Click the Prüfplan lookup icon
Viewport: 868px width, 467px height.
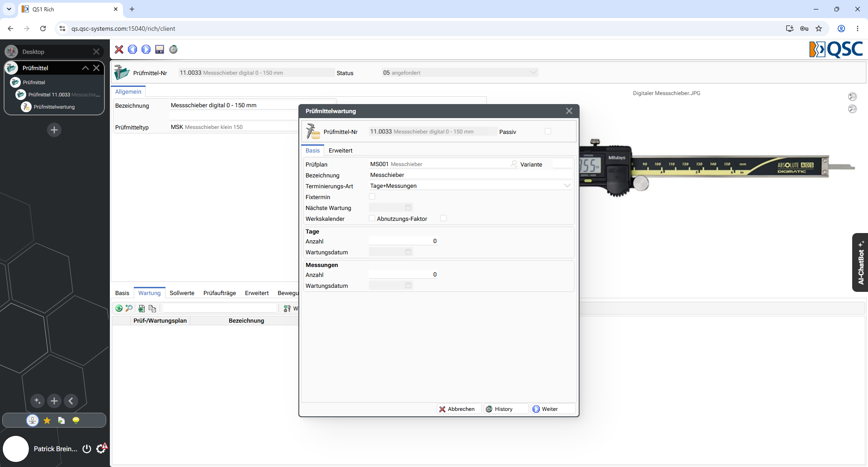[514, 164]
